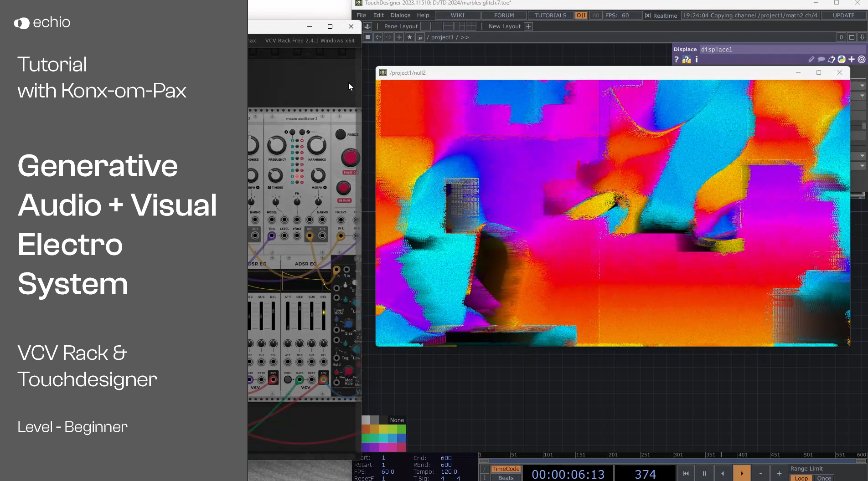The width and height of the screenshot is (868, 481).
Task: Set Range Limit to Once
Action: tap(824, 478)
